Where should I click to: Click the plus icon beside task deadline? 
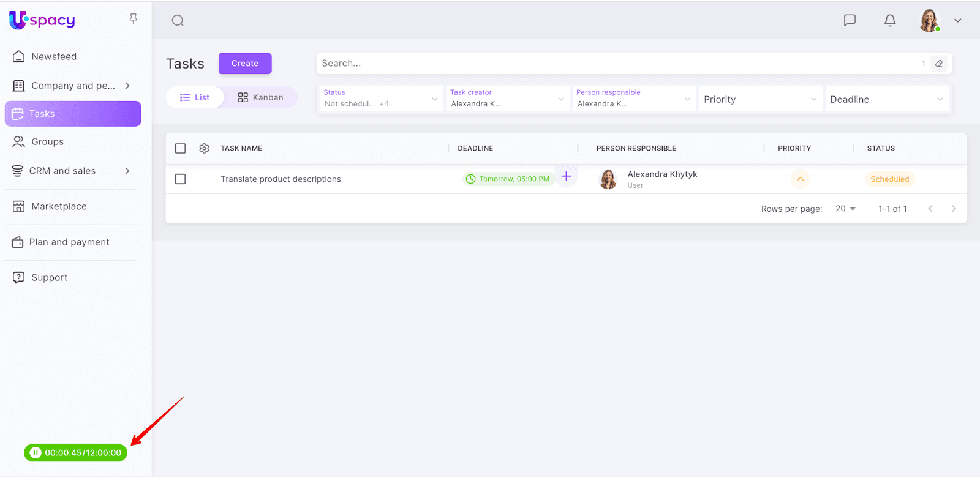(x=566, y=177)
